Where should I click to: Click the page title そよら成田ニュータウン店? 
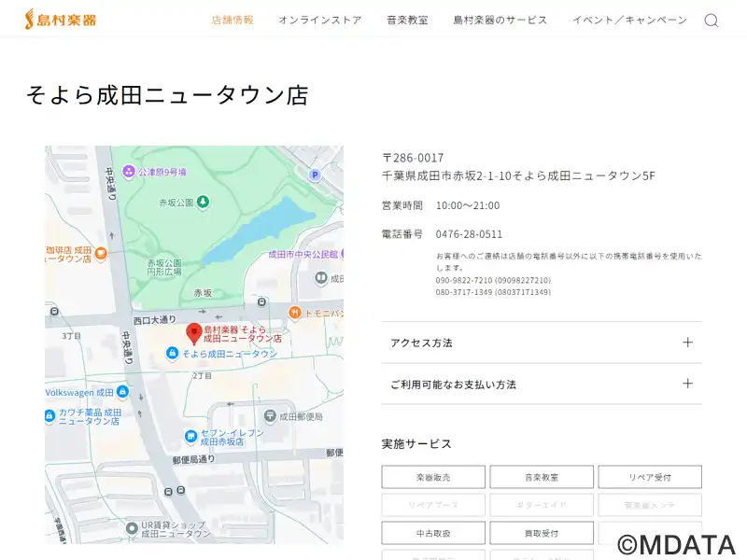[167, 94]
